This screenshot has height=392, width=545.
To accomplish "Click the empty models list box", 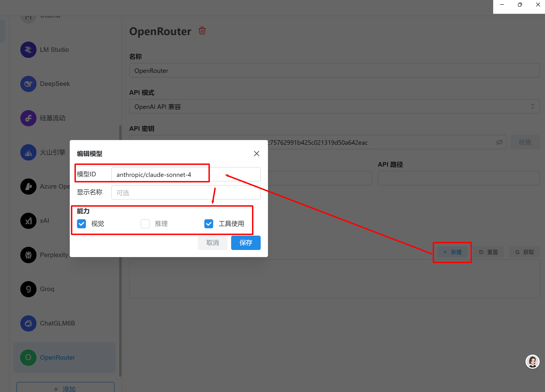I will coord(335,279).
